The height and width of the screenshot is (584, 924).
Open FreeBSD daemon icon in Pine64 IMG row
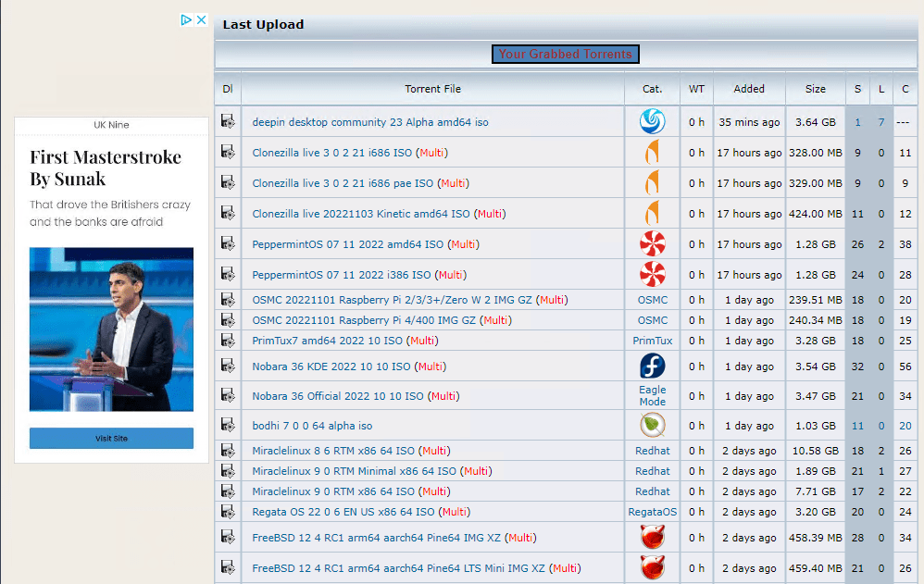pyautogui.click(x=653, y=537)
